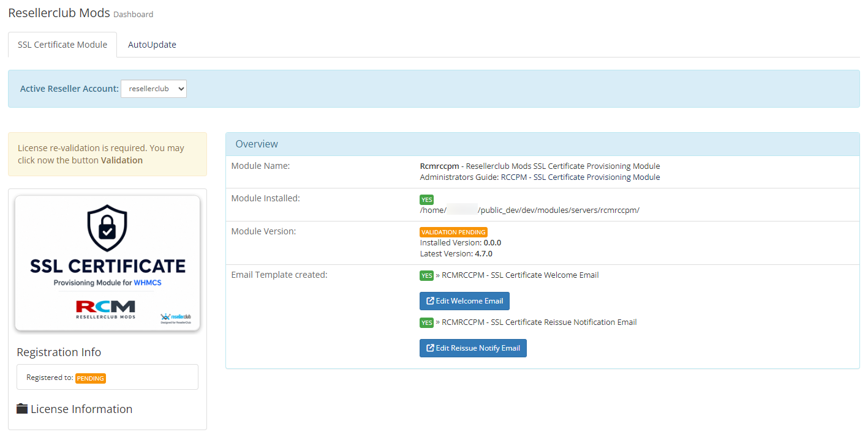Click the SSL Certificate module logo image
The image size is (868, 443).
click(107, 263)
